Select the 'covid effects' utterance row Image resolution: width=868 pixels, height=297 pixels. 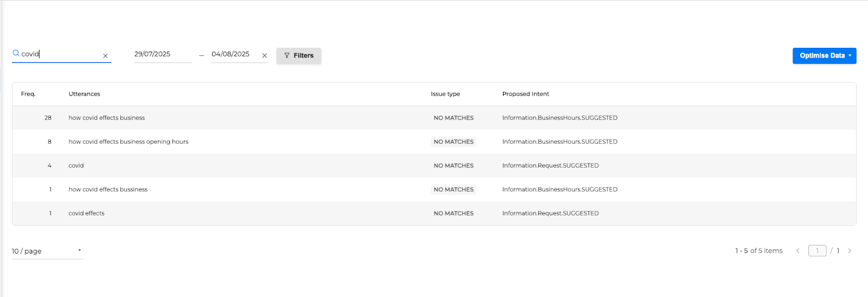[x=87, y=213]
